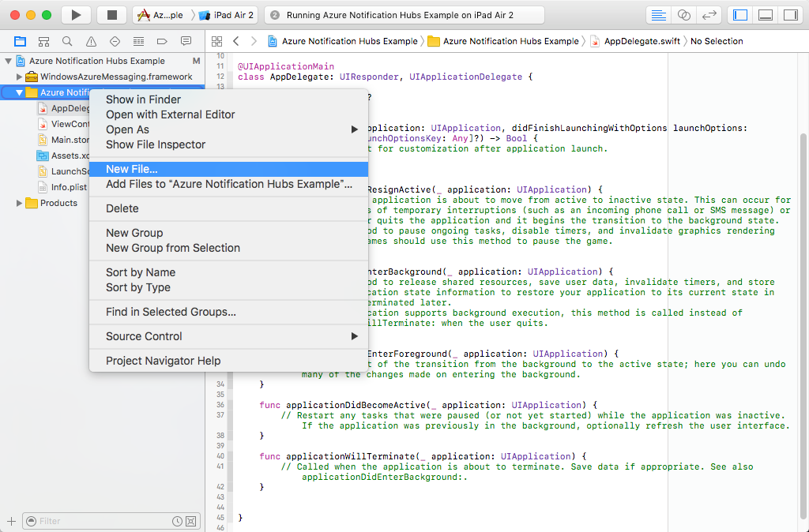
Task: Stop the running app
Action: (x=111, y=13)
